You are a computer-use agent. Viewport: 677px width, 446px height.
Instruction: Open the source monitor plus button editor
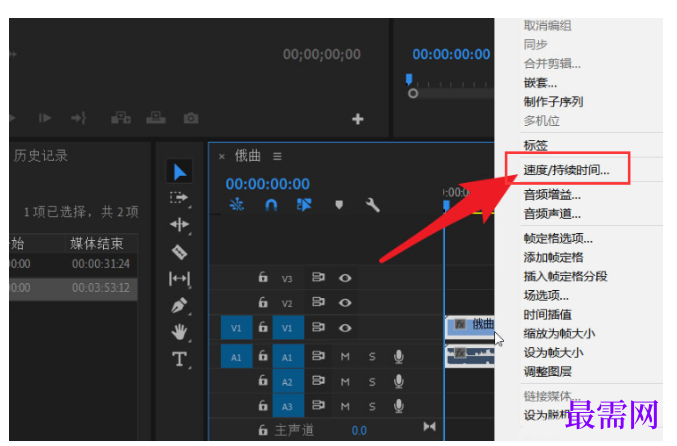click(x=357, y=119)
